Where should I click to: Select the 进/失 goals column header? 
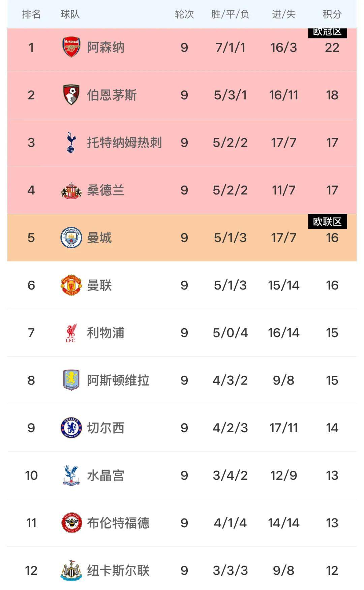point(283,14)
